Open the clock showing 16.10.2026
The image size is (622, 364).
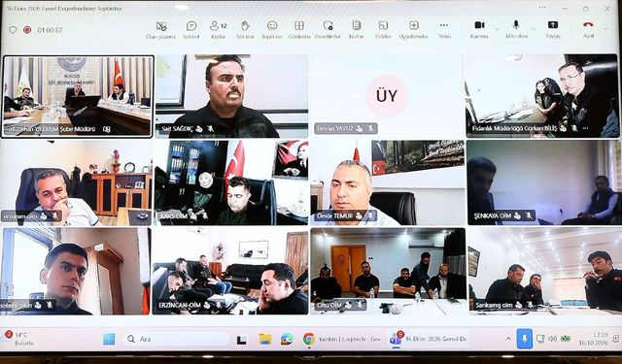coord(594,339)
